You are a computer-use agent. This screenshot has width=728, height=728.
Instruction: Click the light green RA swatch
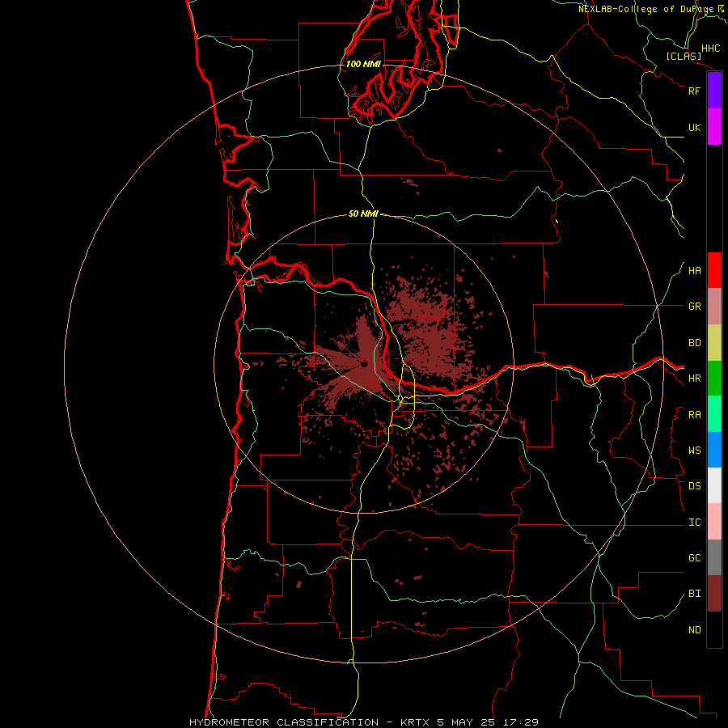click(714, 414)
